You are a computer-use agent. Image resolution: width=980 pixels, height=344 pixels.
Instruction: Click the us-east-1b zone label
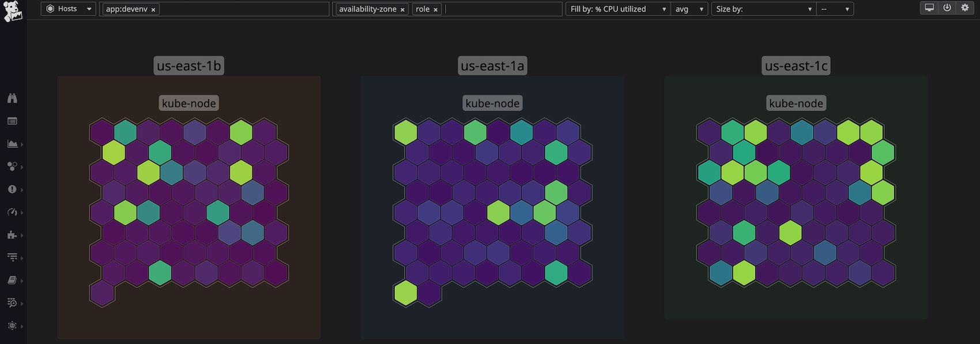point(189,66)
